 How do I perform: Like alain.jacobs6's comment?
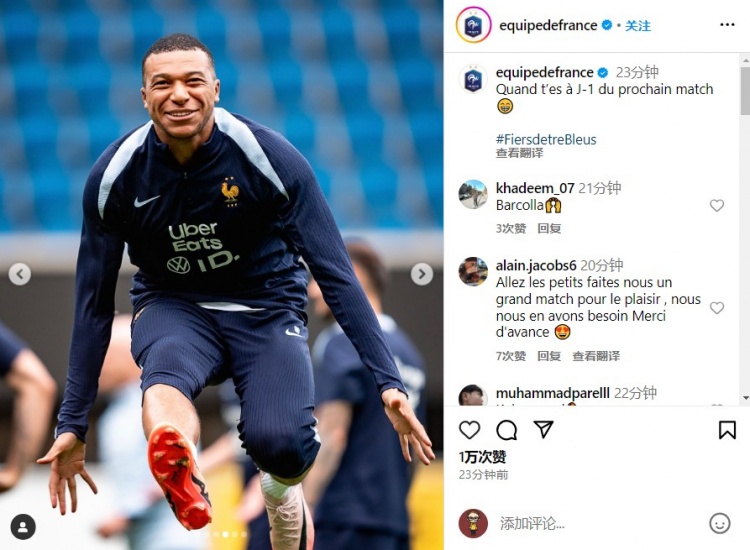(717, 308)
